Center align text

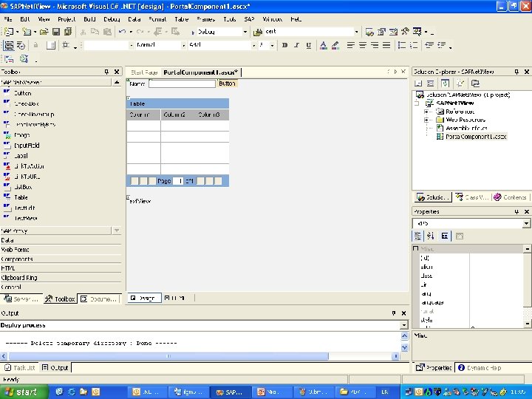coord(363,45)
